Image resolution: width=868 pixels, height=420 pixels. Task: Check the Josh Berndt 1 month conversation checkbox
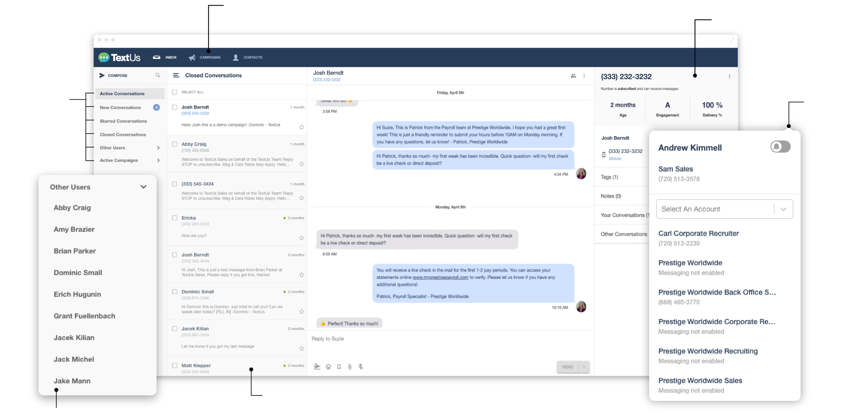(175, 107)
